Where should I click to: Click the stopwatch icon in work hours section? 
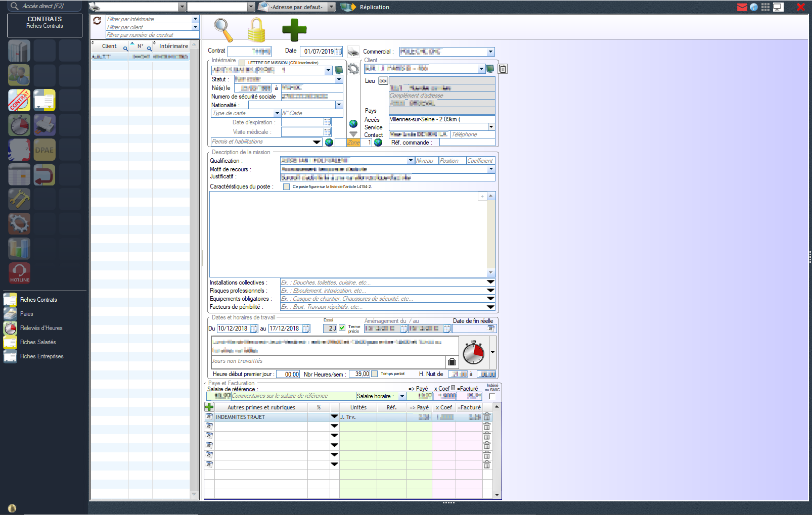coord(474,352)
